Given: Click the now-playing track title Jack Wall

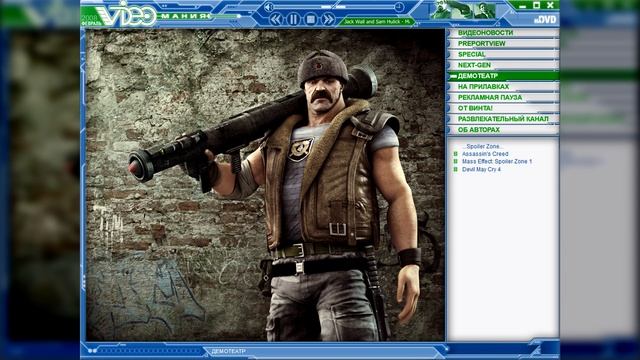Looking at the screenshot, I should pyautogui.click(x=376, y=22).
